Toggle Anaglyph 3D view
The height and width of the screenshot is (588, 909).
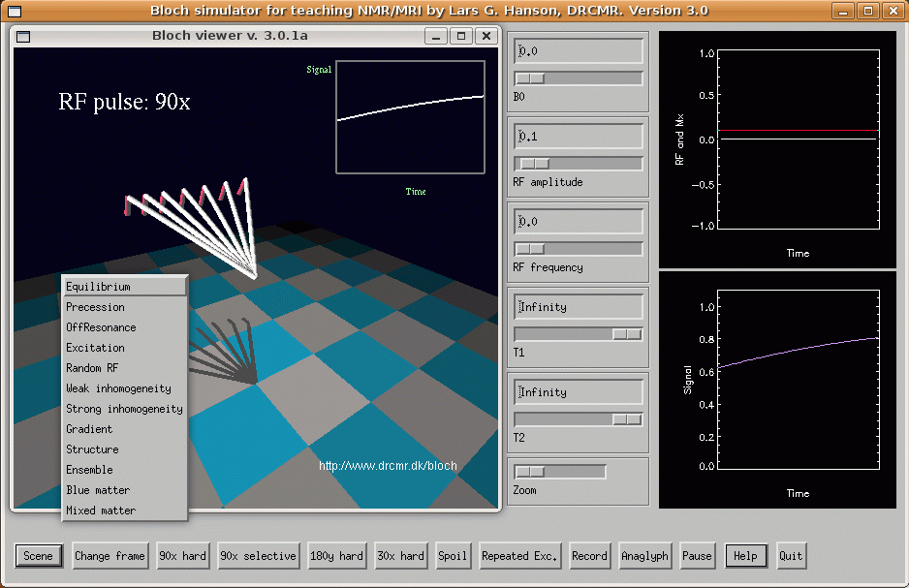pyautogui.click(x=644, y=556)
